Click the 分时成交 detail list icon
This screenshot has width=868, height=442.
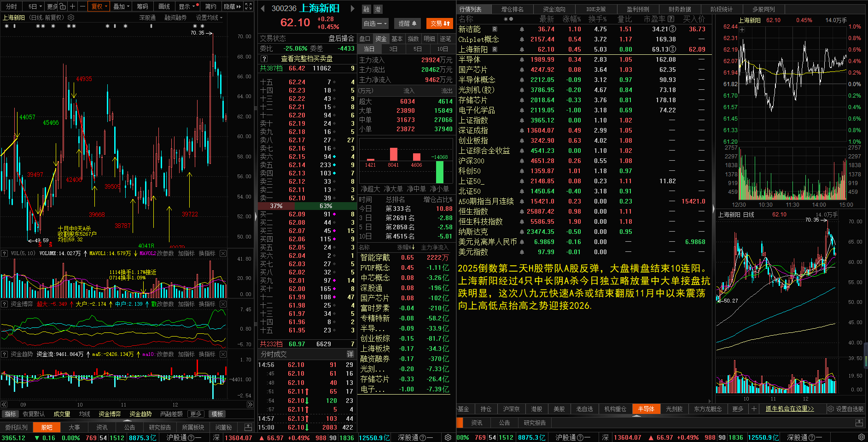click(x=350, y=354)
